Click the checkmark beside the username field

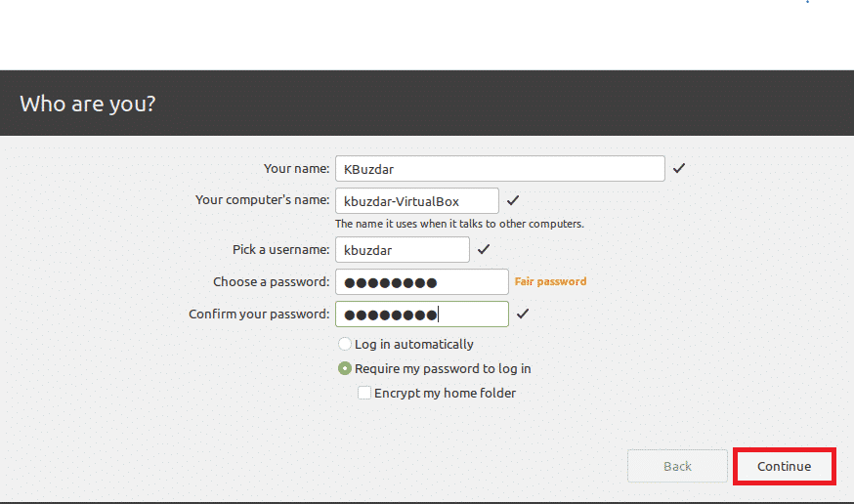(484, 250)
